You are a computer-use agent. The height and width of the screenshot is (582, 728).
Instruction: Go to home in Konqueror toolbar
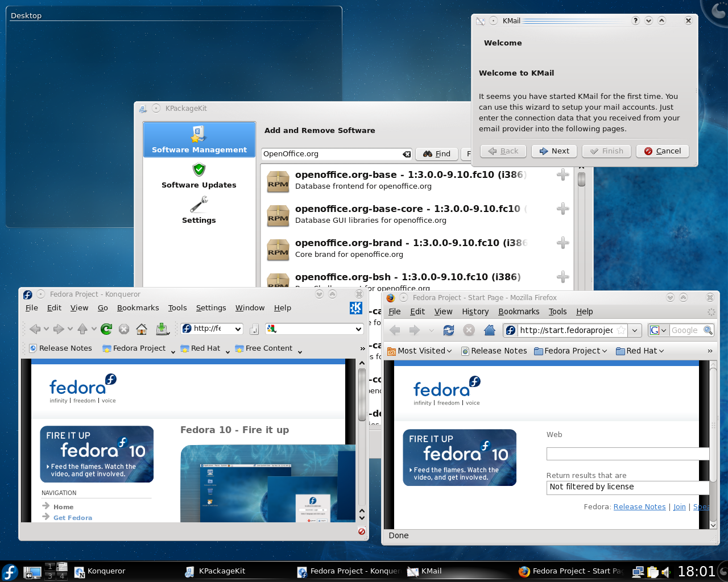[142, 329]
